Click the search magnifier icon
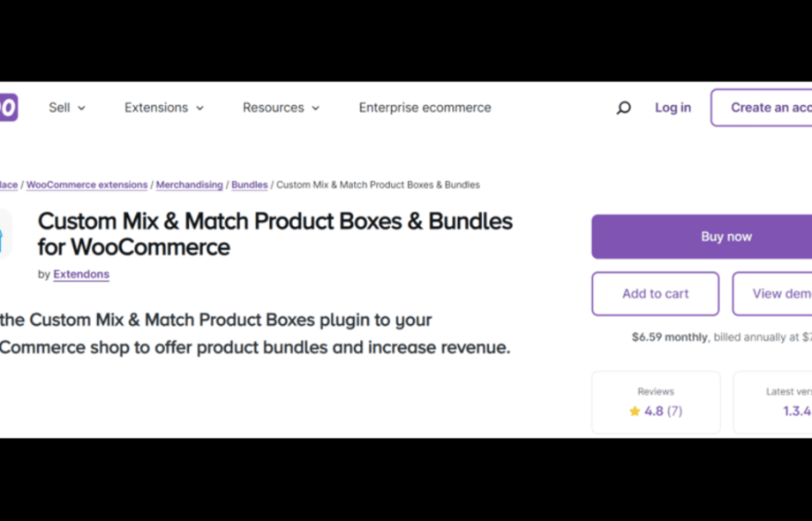812x521 pixels. tap(623, 107)
